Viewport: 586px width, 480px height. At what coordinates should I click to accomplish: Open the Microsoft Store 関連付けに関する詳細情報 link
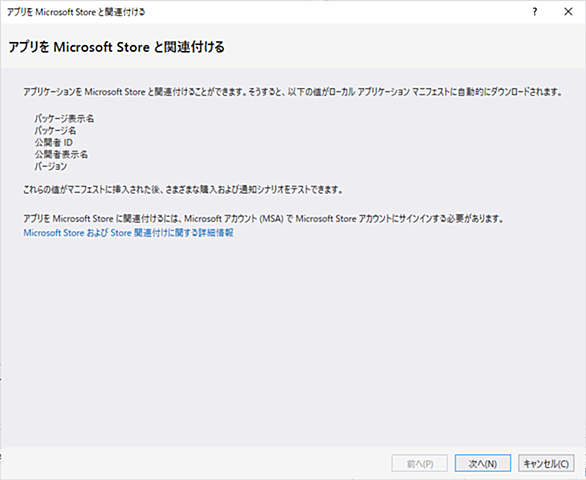point(129,233)
